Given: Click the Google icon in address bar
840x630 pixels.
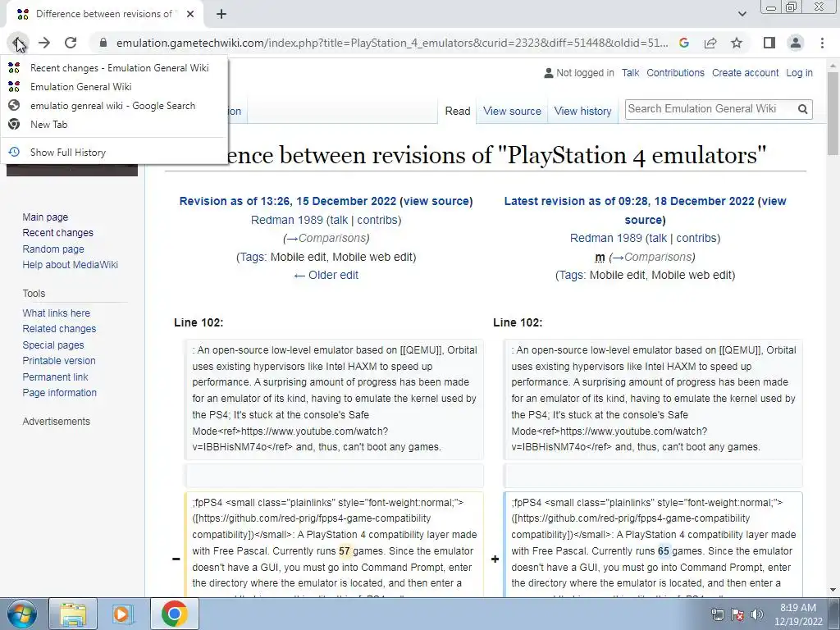Looking at the screenshot, I should click(x=684, y=43).
